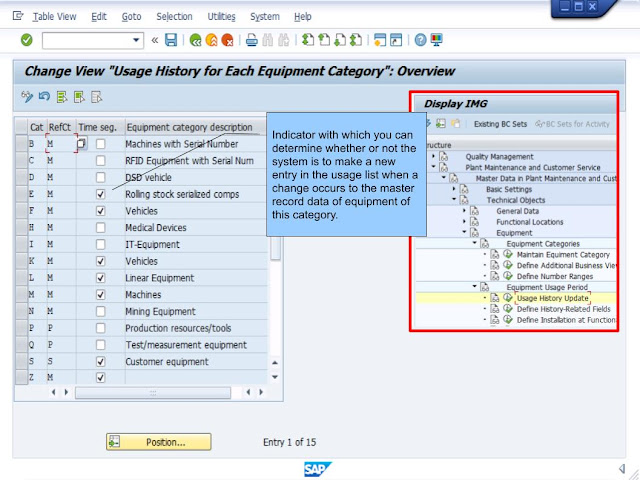The width and height of the screenshot is (640, 480).
Task: Click the Select All icon
Action: pyautogui.click(x=62, y=97)
